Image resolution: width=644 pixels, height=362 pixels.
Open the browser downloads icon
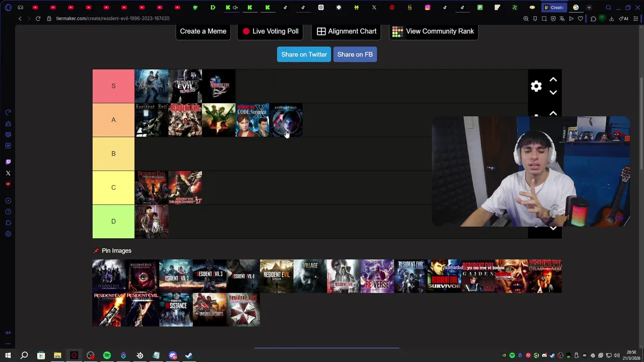[x=611, y=19]
